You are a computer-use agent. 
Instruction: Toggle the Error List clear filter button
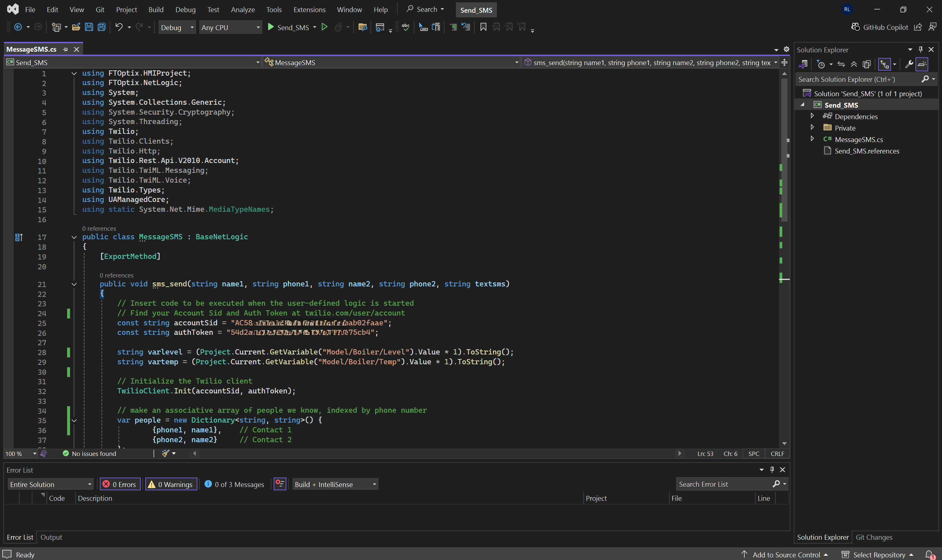click(x=280, y=484)
